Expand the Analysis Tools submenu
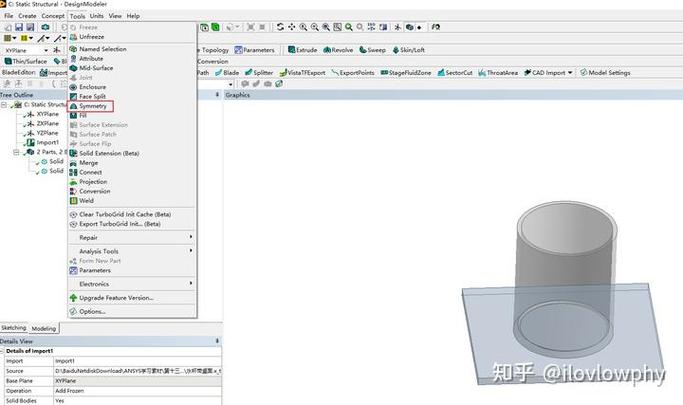The height and width of the screenshot is (405, 683). 132,251
